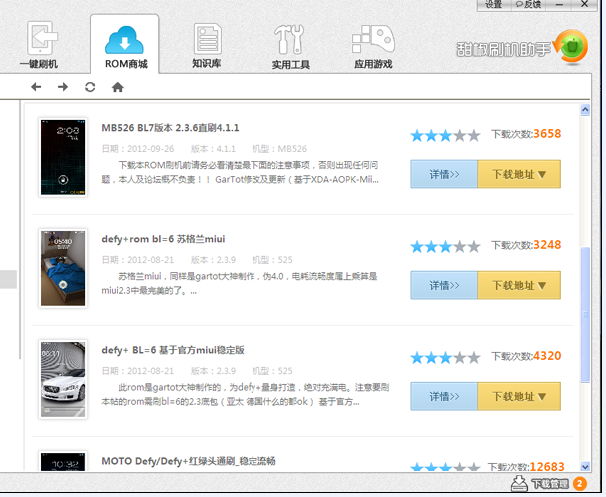The height and width of the screenshot is (497, 606).
Task: Go to the home page icon
Action: click(117, 87)
